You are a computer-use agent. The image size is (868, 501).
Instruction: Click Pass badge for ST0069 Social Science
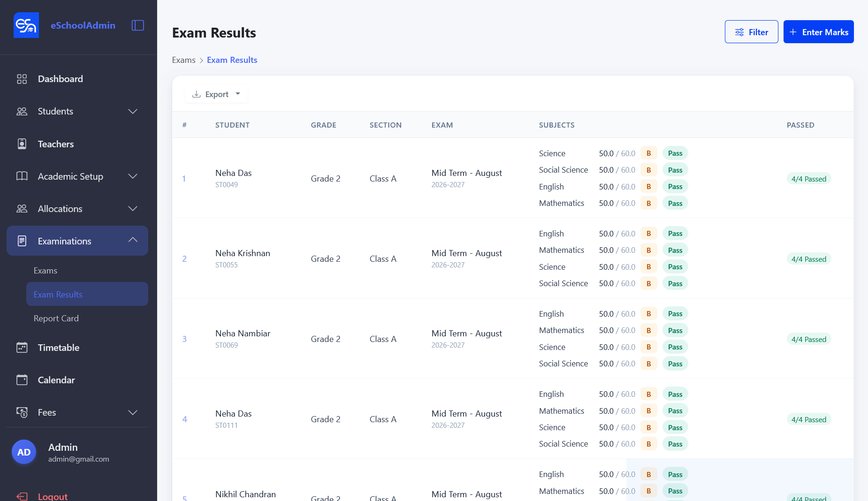click(675, 364)
